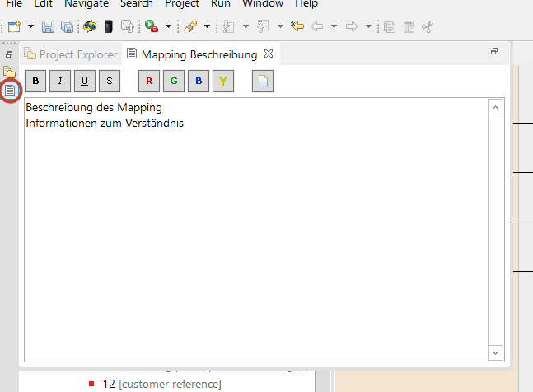Image resolution: width=533 pixels, height=392 pixels.
Task: Click the Save icon in toolbar
Action: pyautogui.click(x=48, y=27)
